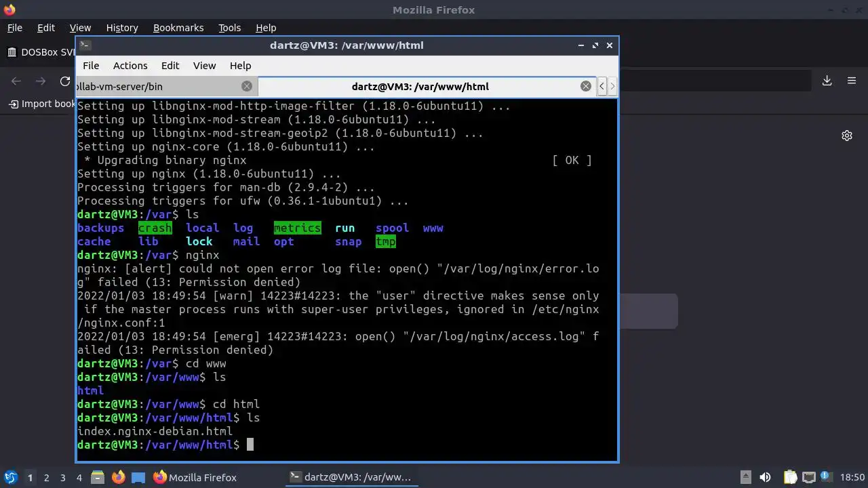Screen dimensions: 868x488
Task: Click the highlighted 'tmp' directory name
Action: tap(386, 241)
